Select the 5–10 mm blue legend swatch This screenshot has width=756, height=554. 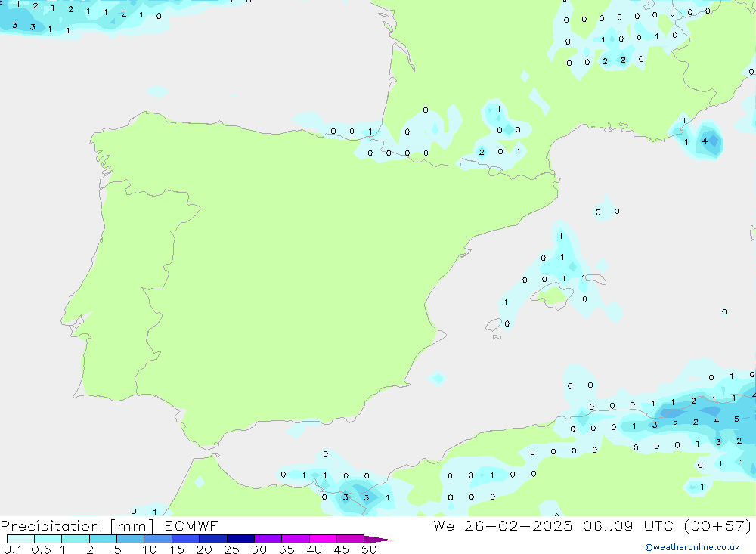tap(130, 539)
